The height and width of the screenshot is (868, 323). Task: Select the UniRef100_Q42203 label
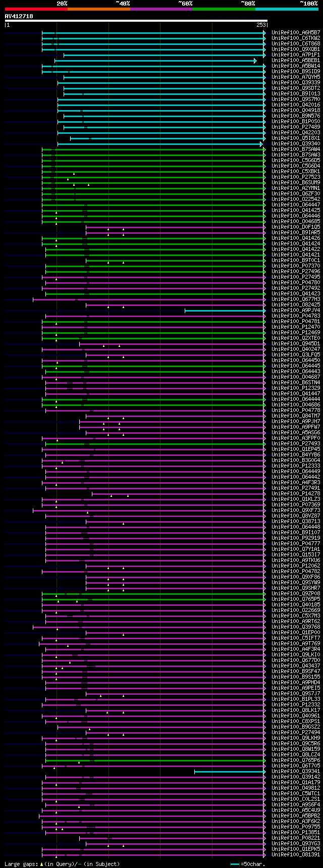tap(296, 132)
